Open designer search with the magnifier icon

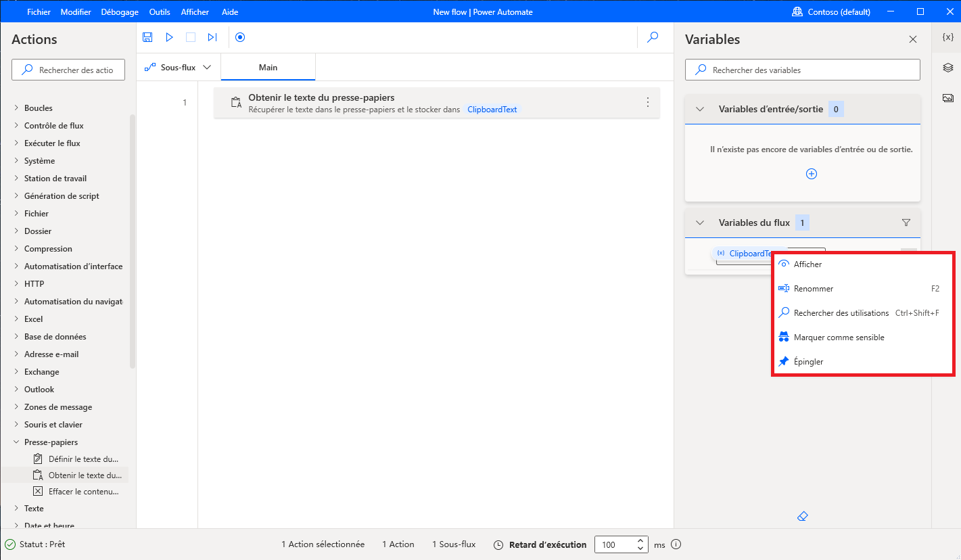652,37
